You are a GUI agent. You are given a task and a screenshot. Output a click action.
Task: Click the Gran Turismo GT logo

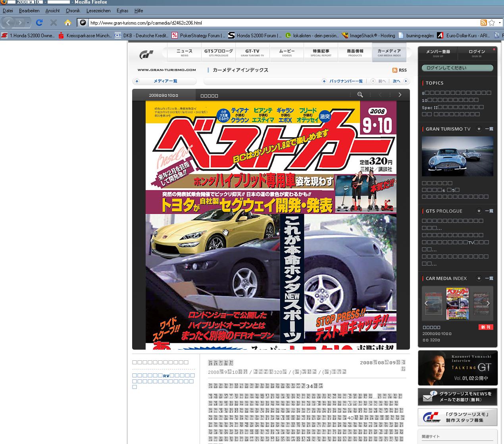click(x=146, y=54)
